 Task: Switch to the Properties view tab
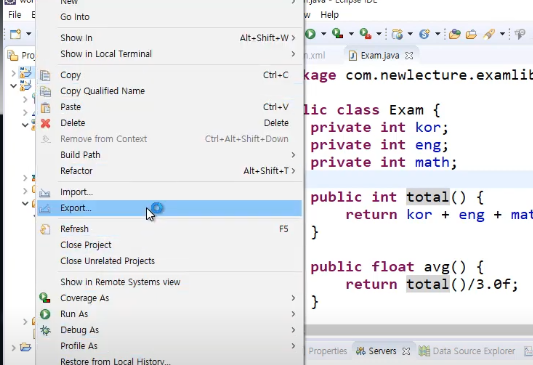point(328,351)
